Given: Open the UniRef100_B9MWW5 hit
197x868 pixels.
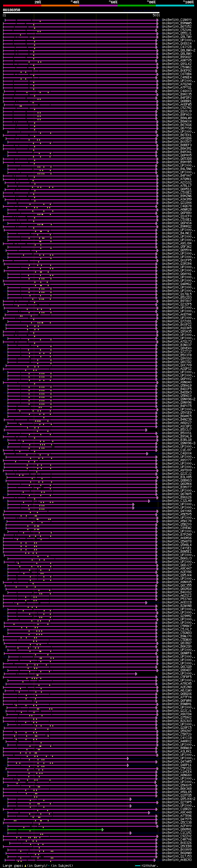Looking at the screenshot, I should [x=177, y=23].
